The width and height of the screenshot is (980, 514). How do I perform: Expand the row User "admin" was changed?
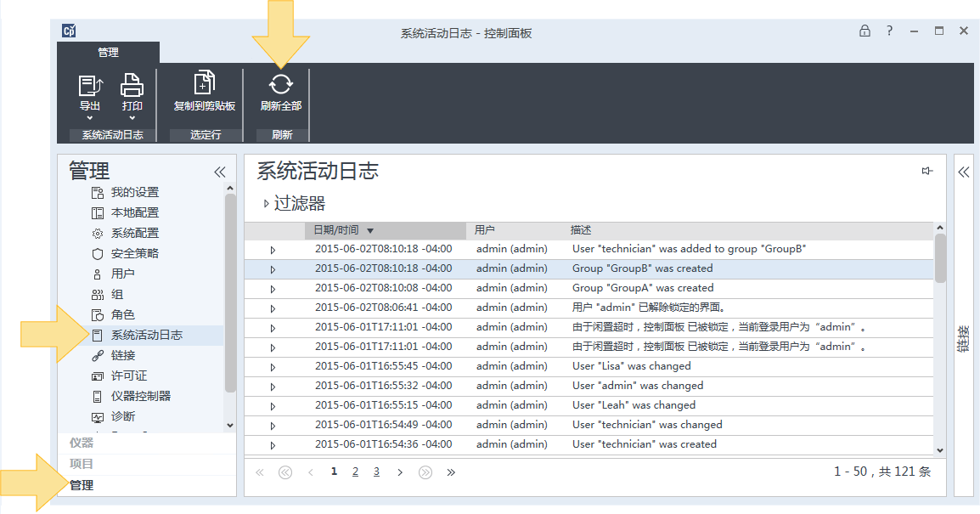point(273,387)
